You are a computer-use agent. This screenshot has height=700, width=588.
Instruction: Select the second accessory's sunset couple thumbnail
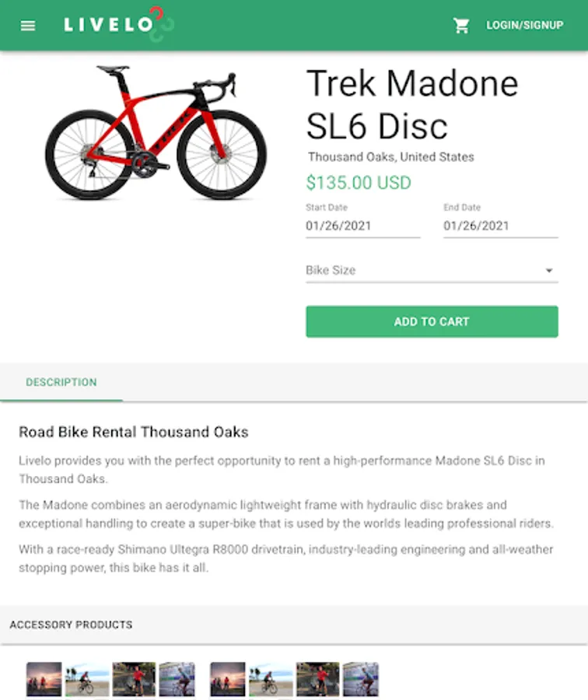click(x=228, y=679)
